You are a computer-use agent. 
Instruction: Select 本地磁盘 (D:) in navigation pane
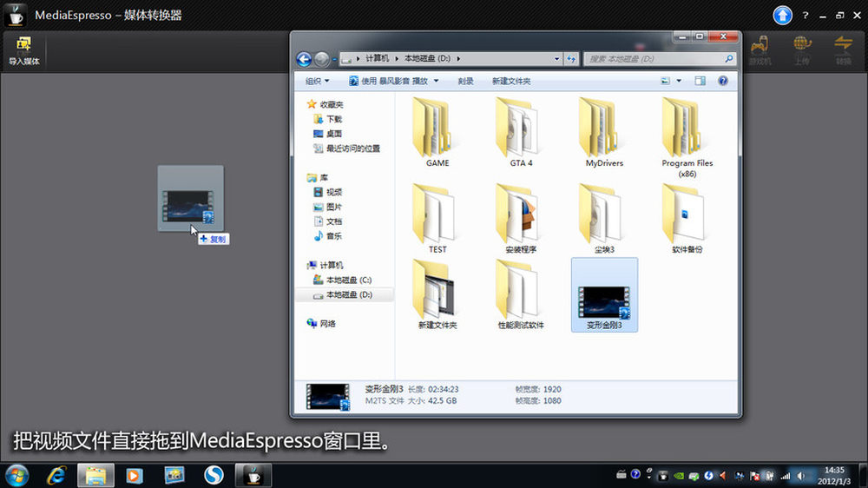(345, 294)
